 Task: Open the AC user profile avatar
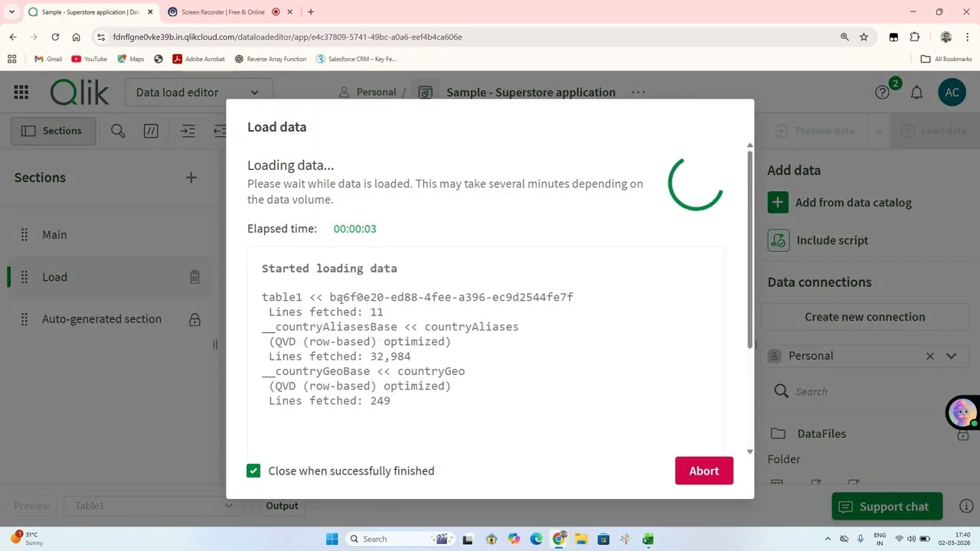[x=952, y=93]
